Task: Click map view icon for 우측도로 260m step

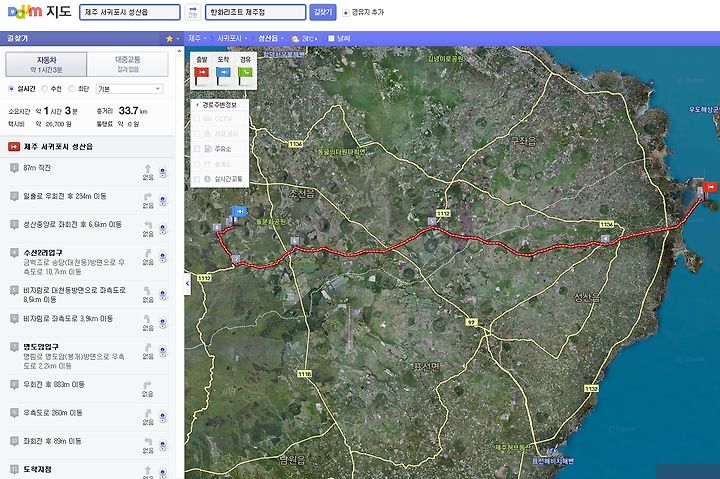Action: [163, 417]
